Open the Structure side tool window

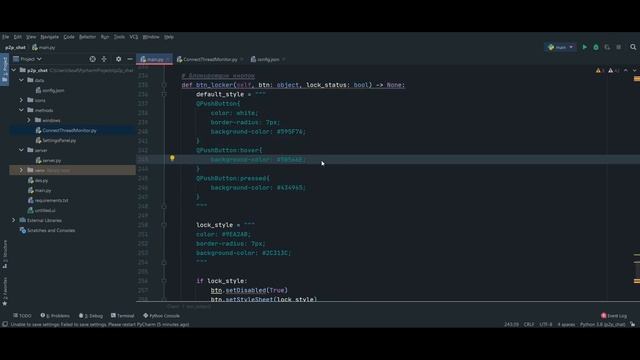pyautogui.click(x=5, y=254)
